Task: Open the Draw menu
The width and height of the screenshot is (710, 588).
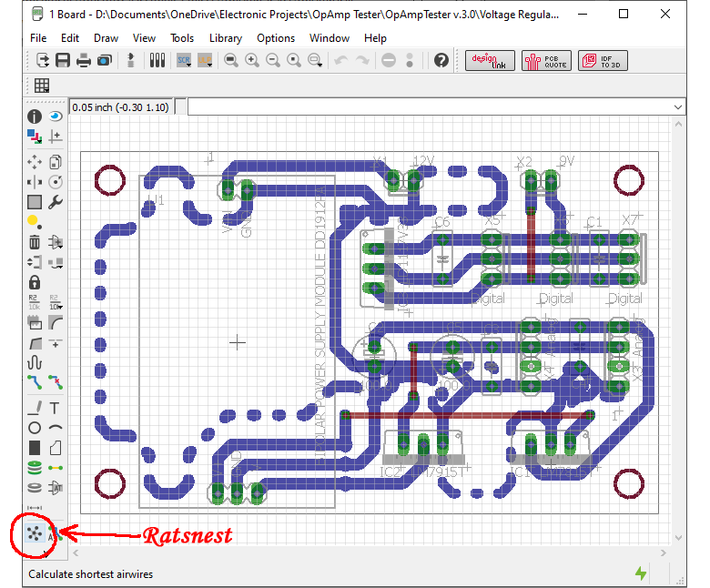Action: 106,38
